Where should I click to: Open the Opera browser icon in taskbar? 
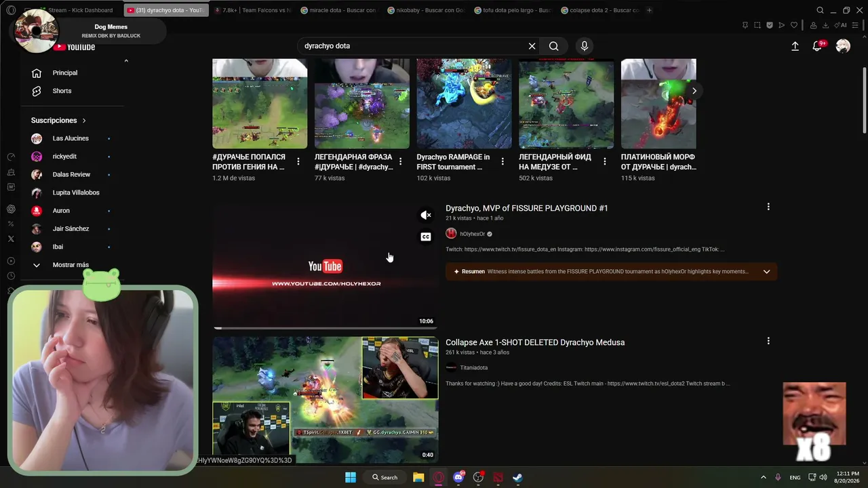[439, 477]
